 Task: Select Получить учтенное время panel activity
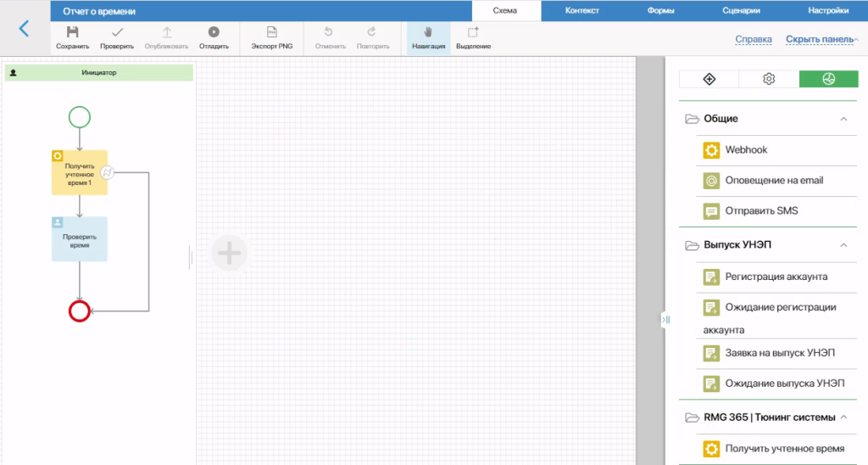pos(776,449)
